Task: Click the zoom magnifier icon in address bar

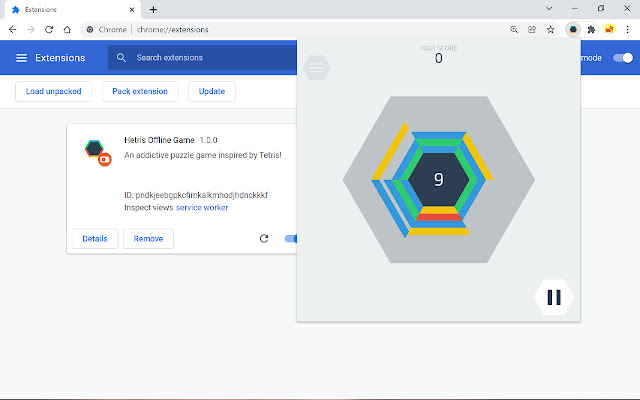Action: coord(514,29)
